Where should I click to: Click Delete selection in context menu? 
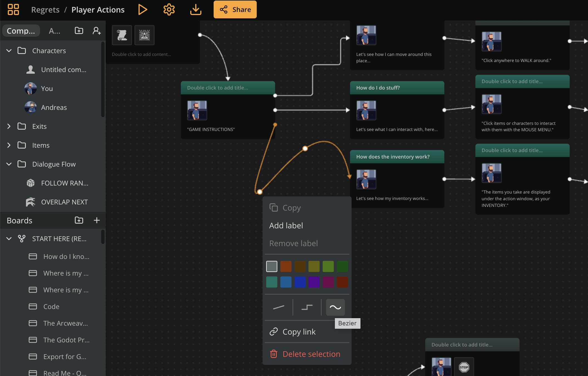(307, 354)
